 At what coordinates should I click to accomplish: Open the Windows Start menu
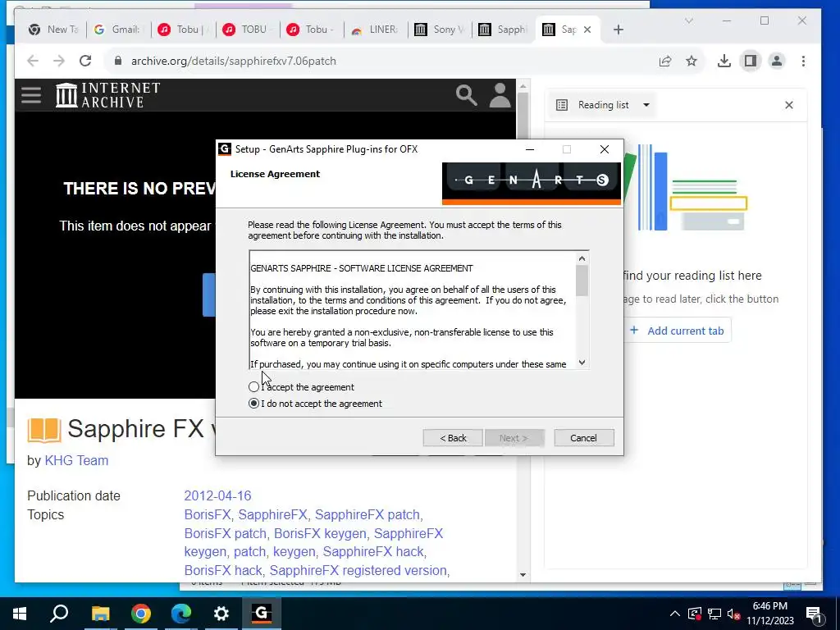(20, 614)
